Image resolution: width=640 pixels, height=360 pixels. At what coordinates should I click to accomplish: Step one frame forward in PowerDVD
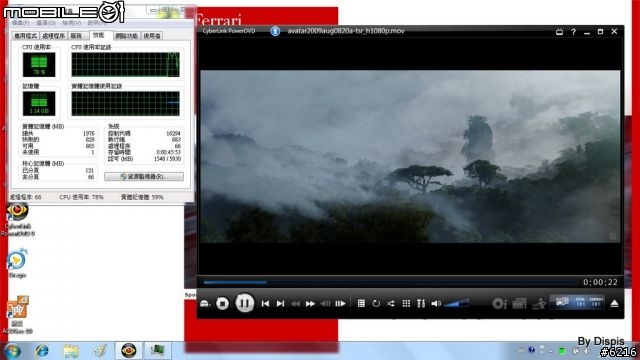tap(340, 304)
